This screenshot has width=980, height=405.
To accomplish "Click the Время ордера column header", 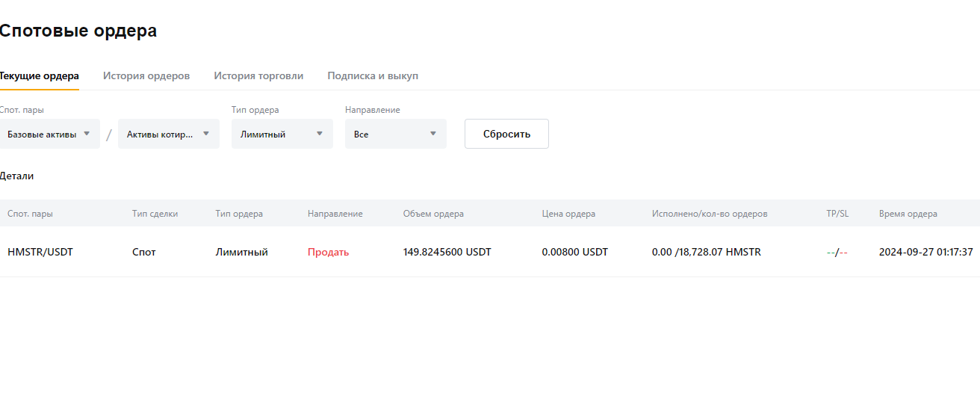I will click(908, 214).
